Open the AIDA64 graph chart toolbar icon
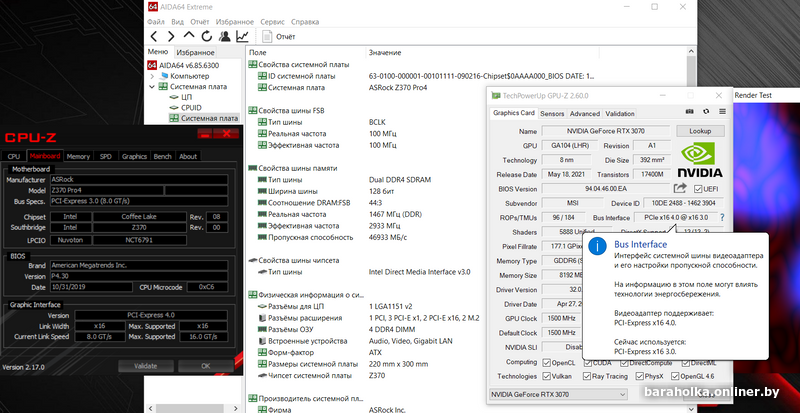The height and width of the screenshot is (413, 800). (x=243, y=36)
